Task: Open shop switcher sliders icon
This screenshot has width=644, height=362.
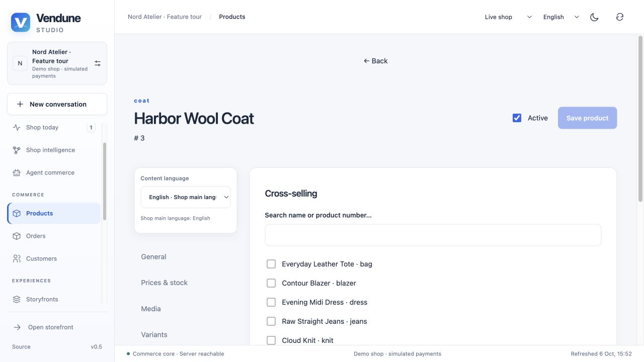Action: (98, 63)
